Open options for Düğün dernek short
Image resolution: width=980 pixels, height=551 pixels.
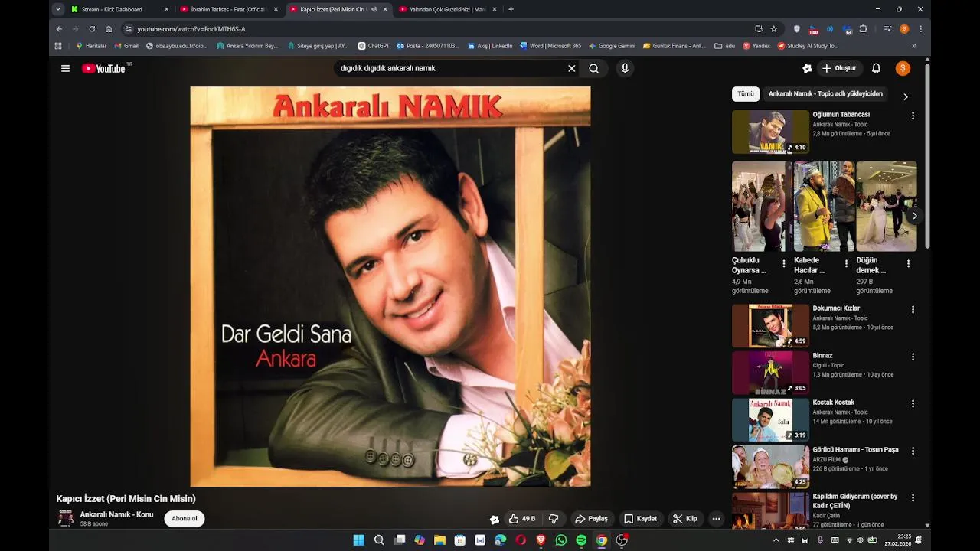point(908,264)
